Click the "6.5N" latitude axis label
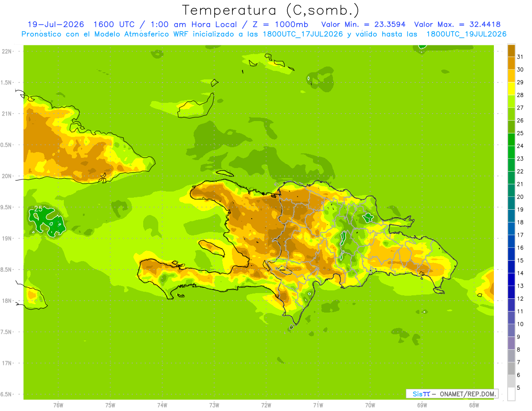Image resolution: width=532 pixels, height=411 pixels. pos(7,394)
